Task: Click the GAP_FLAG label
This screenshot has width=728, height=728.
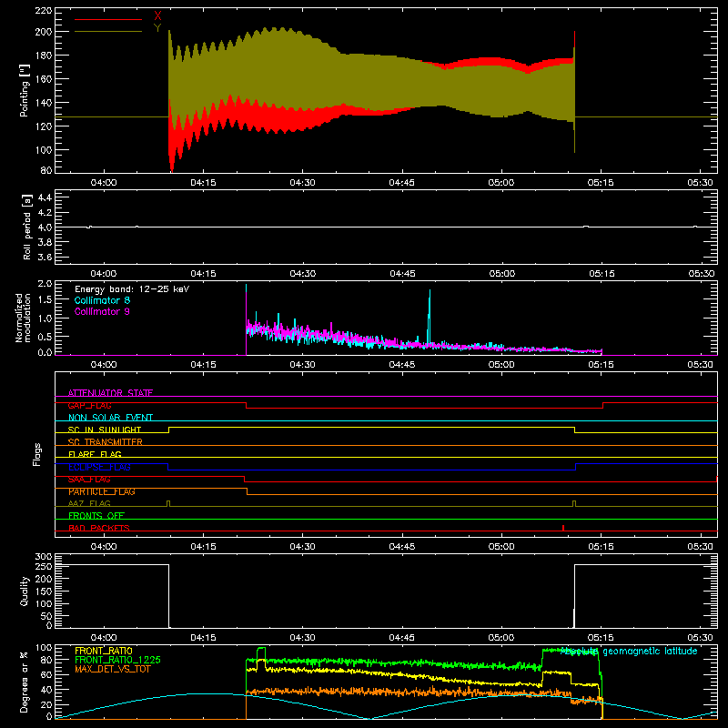Action: coord(89,405)
